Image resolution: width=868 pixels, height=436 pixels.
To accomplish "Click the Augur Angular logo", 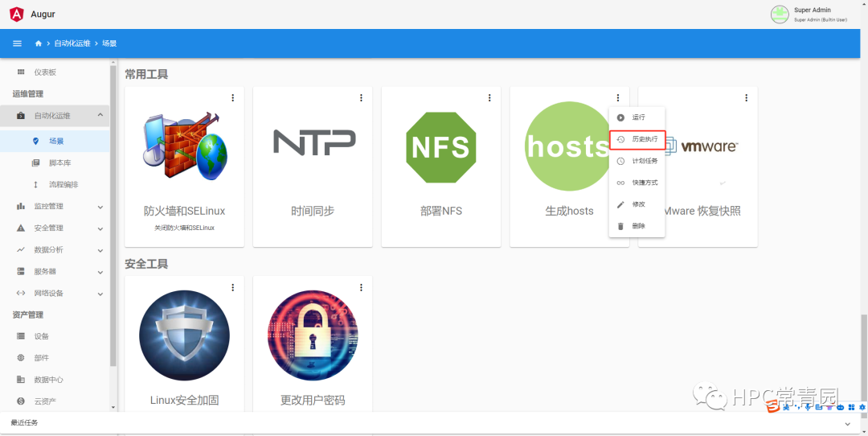I will tap(17, 14).
